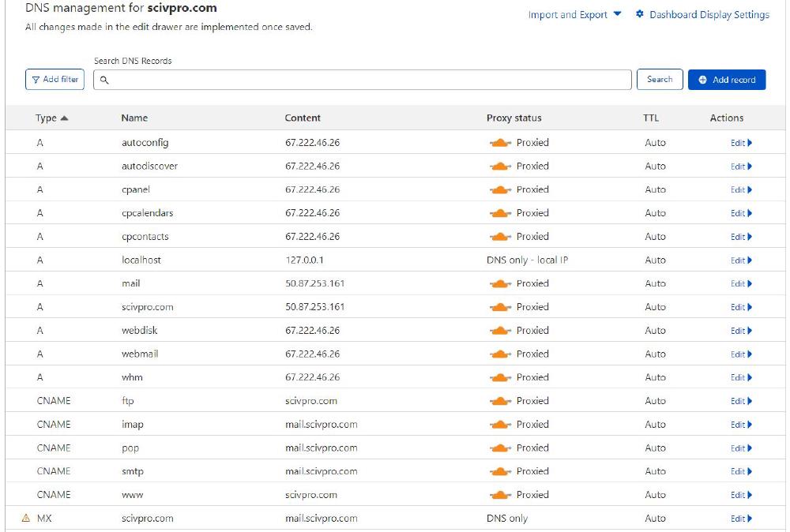Click the Auto TTL value in cpanel row
Viewport: 790px width, 532px height.
click(655, 189)
